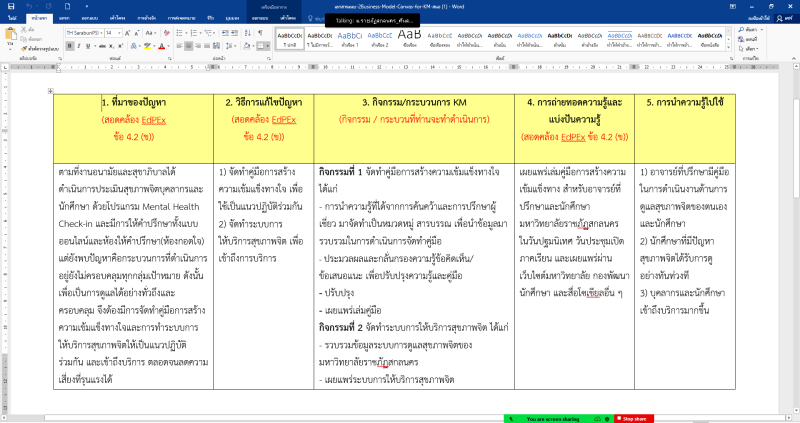Screen dimensions: 800x423
Task: Open the File tab
Action: [12, 17]
